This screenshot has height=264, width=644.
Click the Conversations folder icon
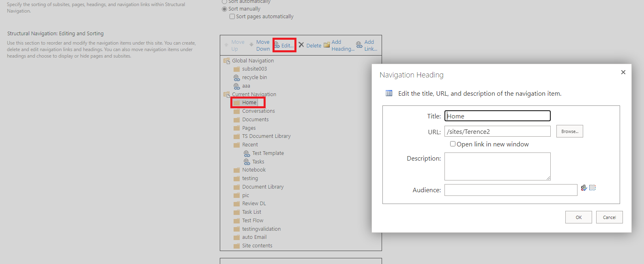pyautogui.click(x=237, y=112)
